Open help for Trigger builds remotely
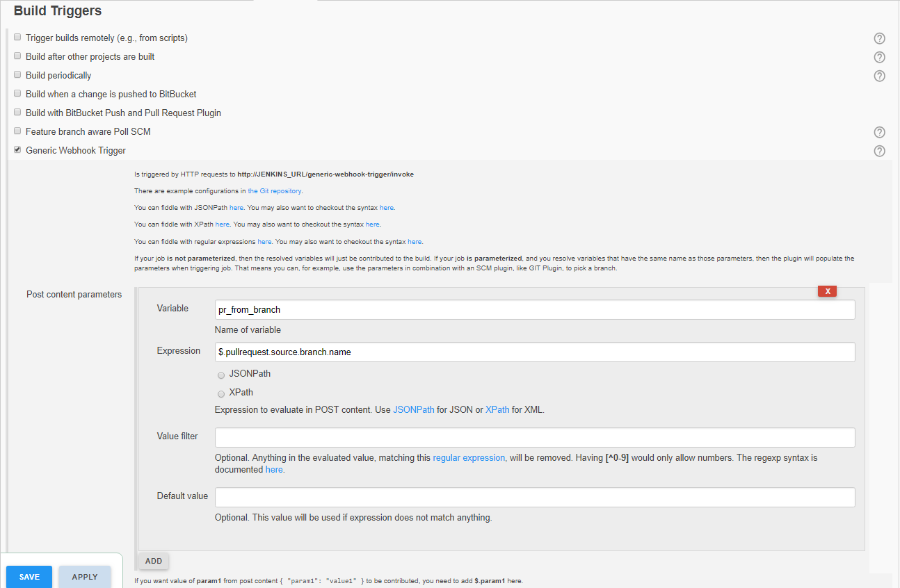900x588 pixels. pyautogui.click(x=879, y=38)
